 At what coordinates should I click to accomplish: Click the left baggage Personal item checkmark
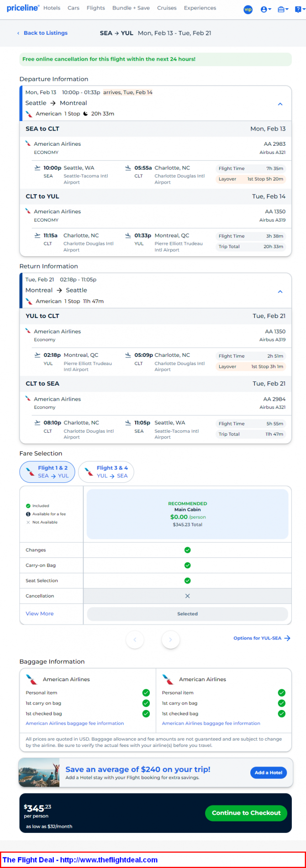coord(146,693)
